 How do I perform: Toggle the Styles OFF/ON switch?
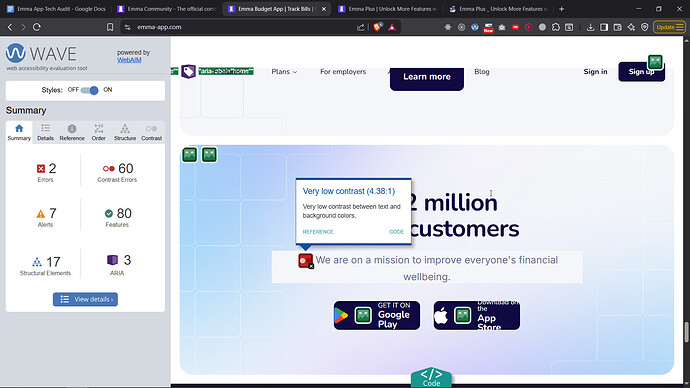89,90
